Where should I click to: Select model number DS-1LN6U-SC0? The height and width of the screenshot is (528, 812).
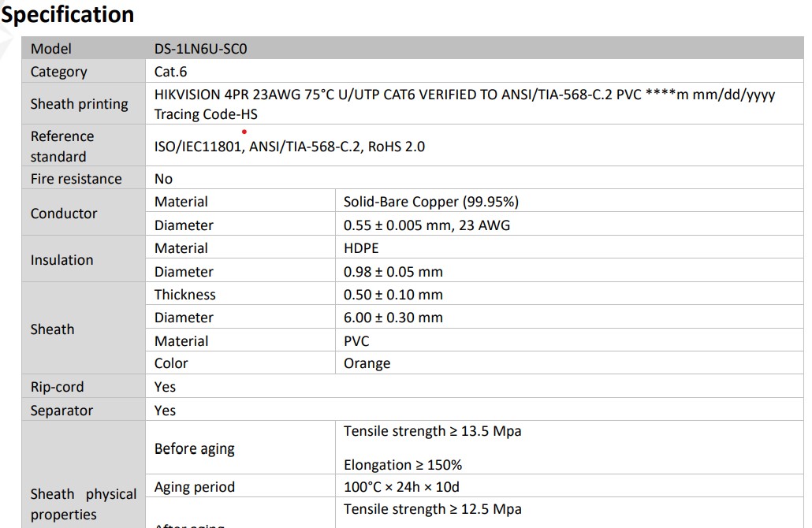coord(202,49)
